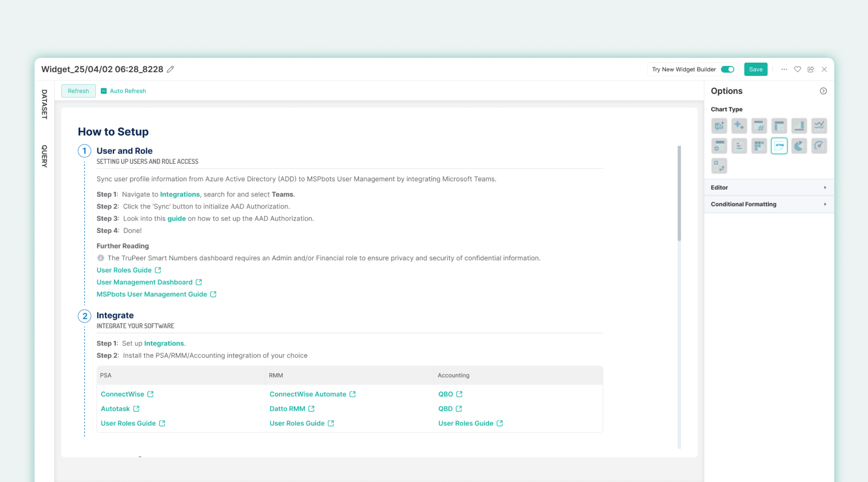Expand the Editor section
This screenshot has width=868, height=482.
point(769,187)
